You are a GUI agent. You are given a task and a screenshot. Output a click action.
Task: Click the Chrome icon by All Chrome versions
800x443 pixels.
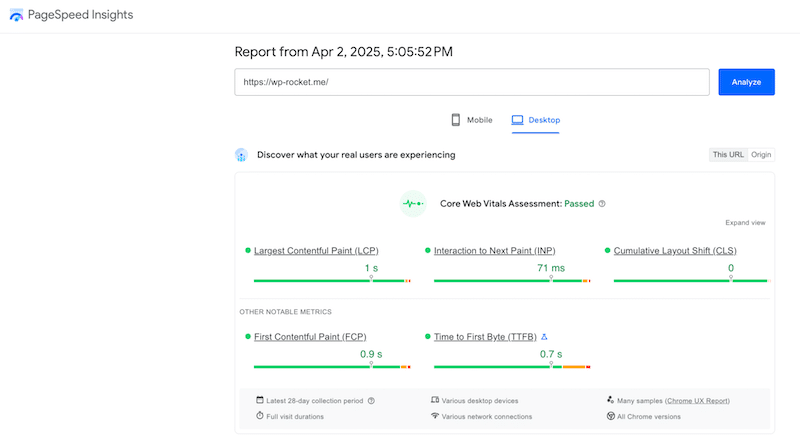click(611, 416)
